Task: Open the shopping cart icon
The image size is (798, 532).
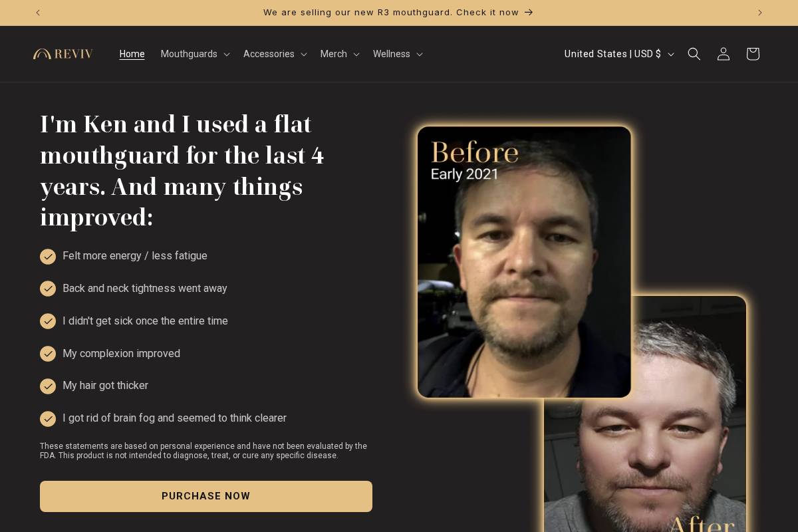Action: click(x=753, y=54)
